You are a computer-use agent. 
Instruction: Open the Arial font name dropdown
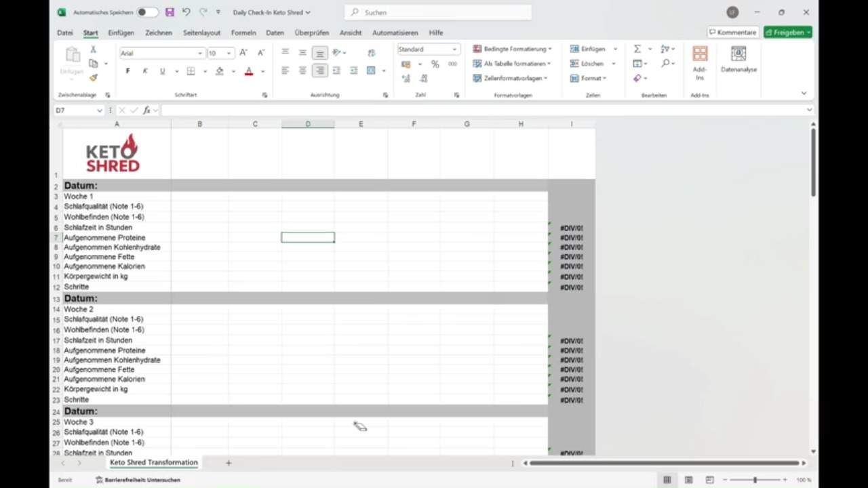[162, 53]
